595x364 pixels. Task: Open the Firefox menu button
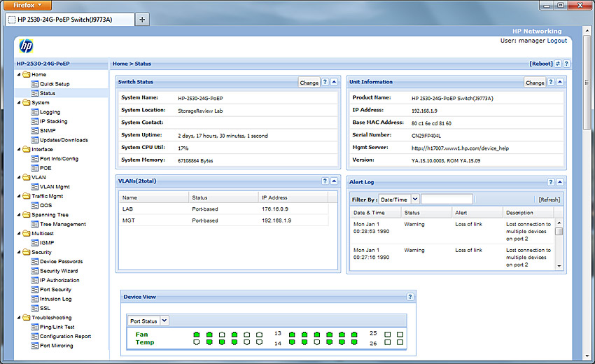point(27,6)
